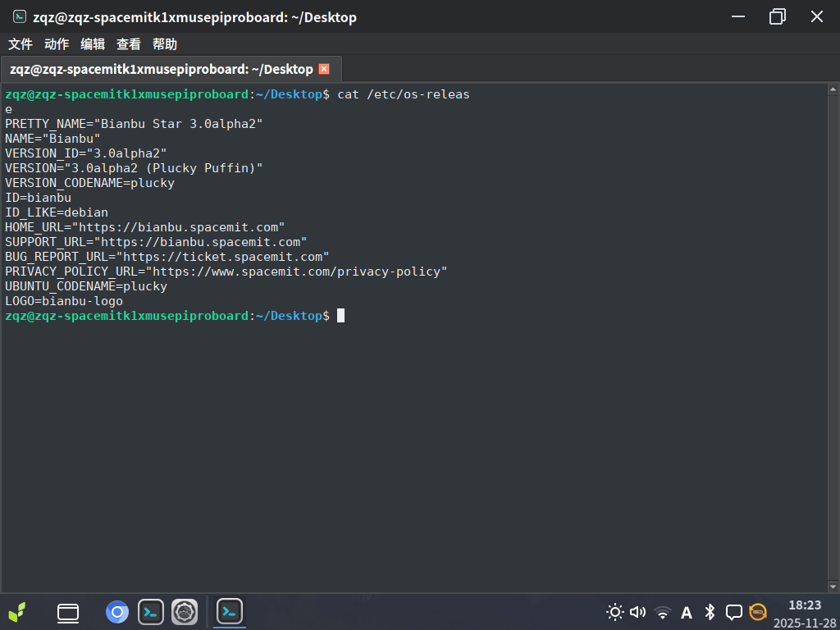This screenshot has width=840, height=630.
Task: Open the 帮助 menu
Action: 164,44
